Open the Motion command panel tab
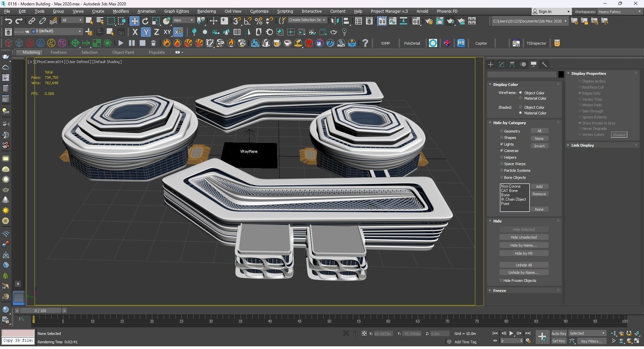Screen dimensions: 644x349 point(523,64)
